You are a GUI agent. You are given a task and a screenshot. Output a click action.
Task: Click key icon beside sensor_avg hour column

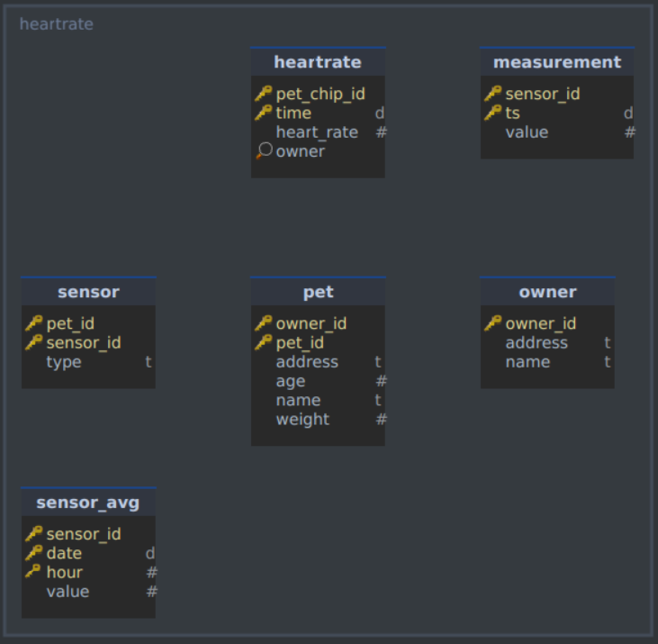(x=33, y=571)
